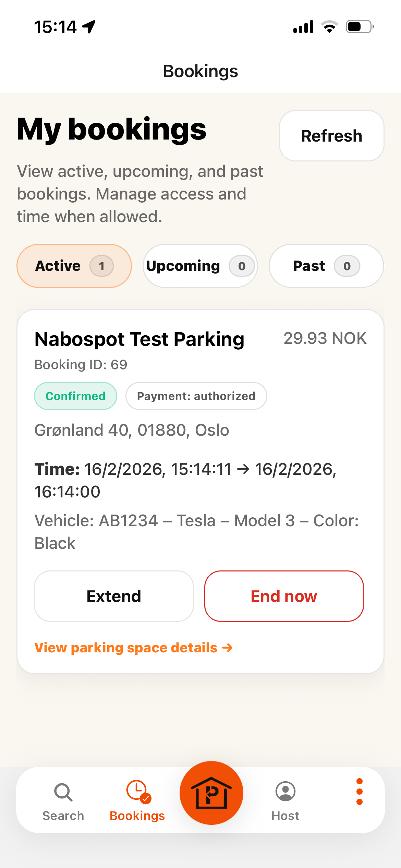Image resolution: width=401 pixels, height=868 pixels.
Task: Open the Host profile icon
Action: click(285, 792)
